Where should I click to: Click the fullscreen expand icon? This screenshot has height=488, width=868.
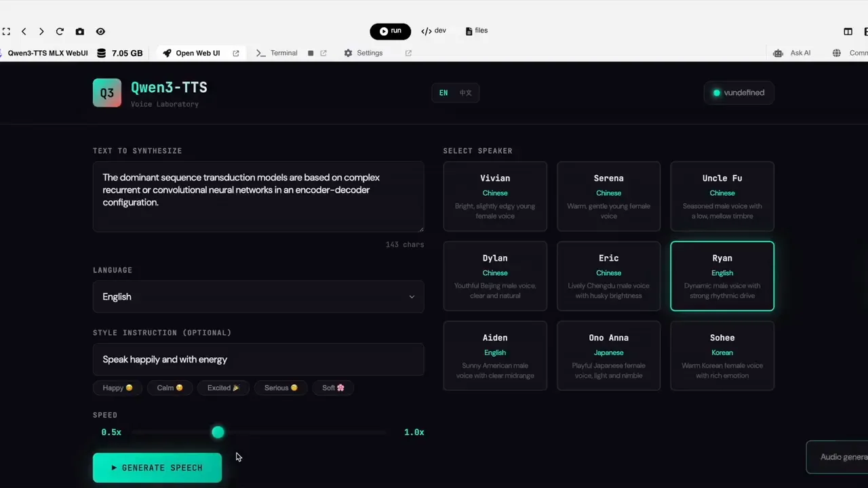6,31
